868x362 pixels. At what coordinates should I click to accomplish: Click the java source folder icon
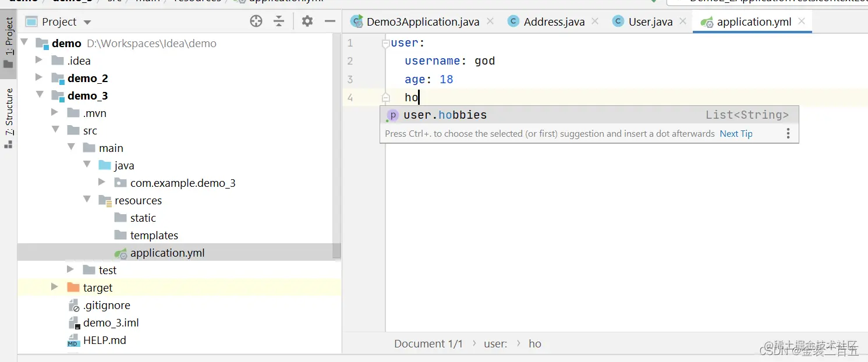(x=105, y=165)
